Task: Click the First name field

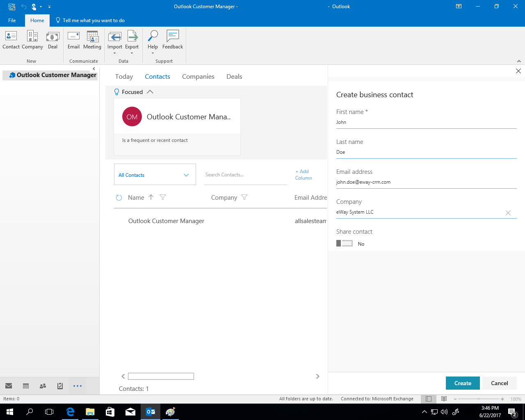Action: pyautogui.click(x=426, y=122)
